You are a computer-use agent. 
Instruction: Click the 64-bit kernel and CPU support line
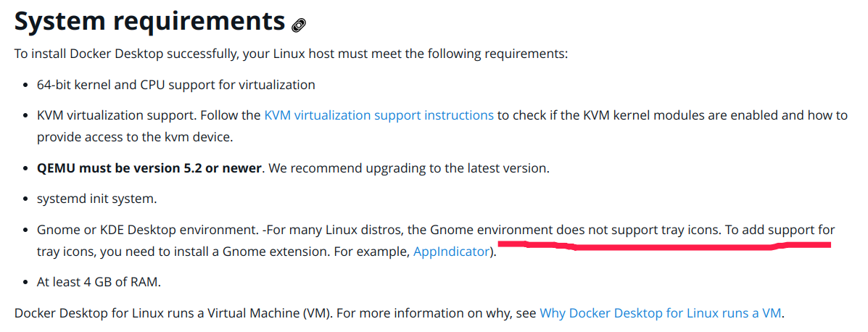tap(176, 85)
